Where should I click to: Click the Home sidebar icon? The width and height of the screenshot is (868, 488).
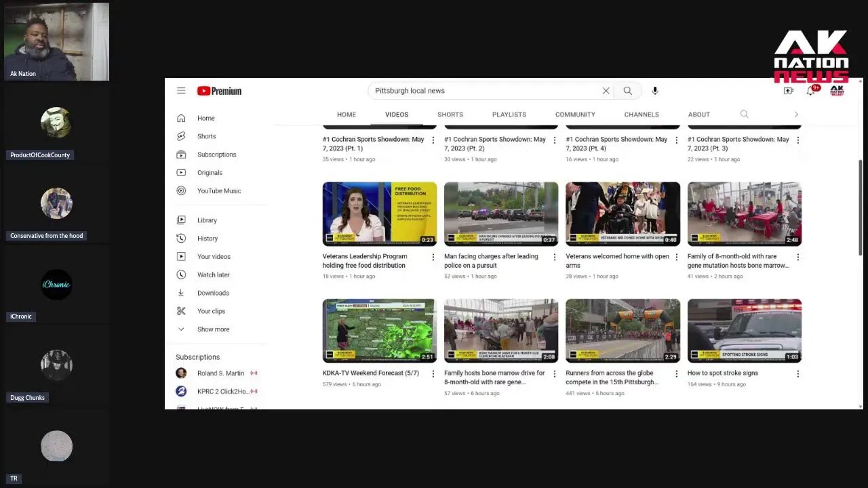click(181, 118)
